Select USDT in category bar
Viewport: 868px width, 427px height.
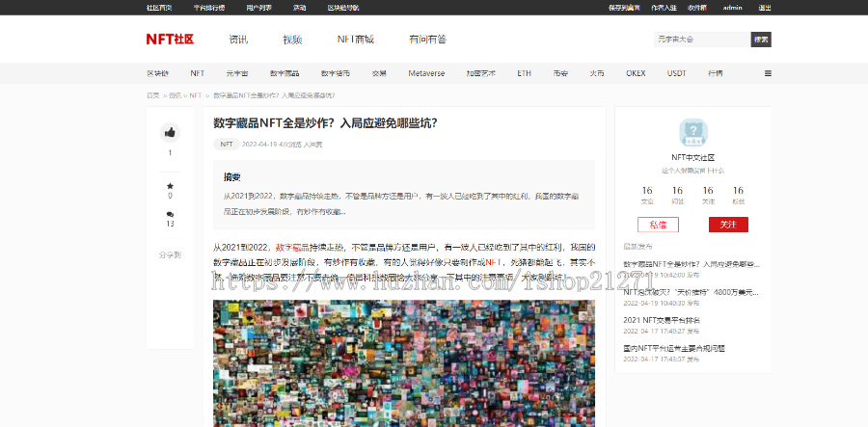(676, 73)
